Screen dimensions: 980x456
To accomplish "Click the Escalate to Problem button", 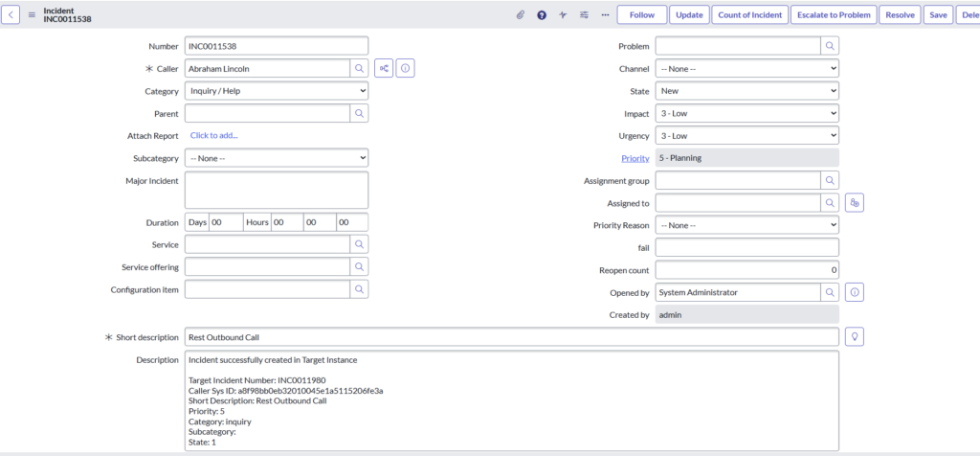I will click(835, 14).
